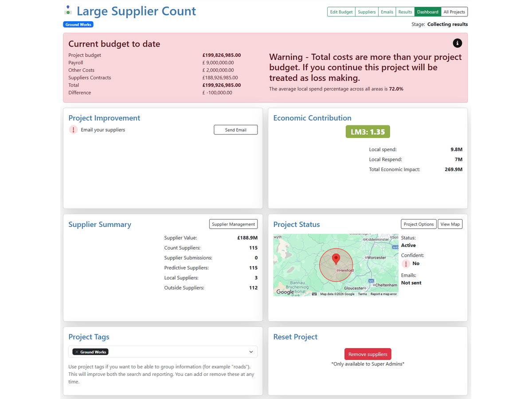Click the Send Email button
The height and width of the screenshot is (399, 532).
235,130
